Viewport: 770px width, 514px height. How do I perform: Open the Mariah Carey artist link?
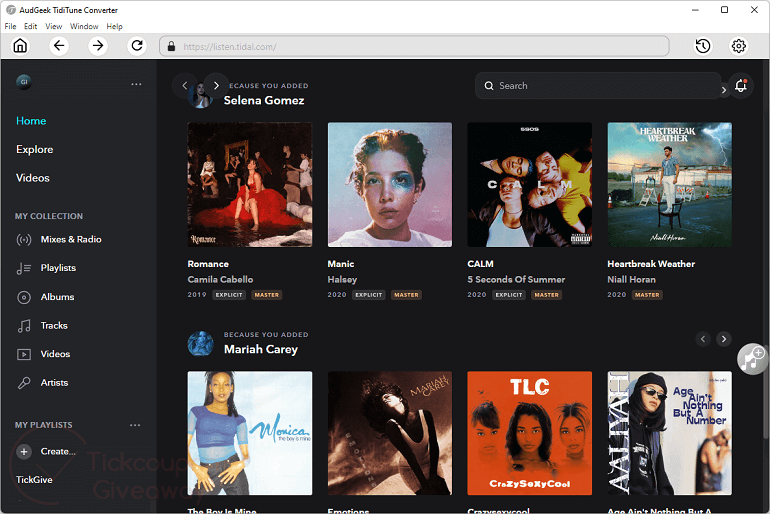pos(261,350)
